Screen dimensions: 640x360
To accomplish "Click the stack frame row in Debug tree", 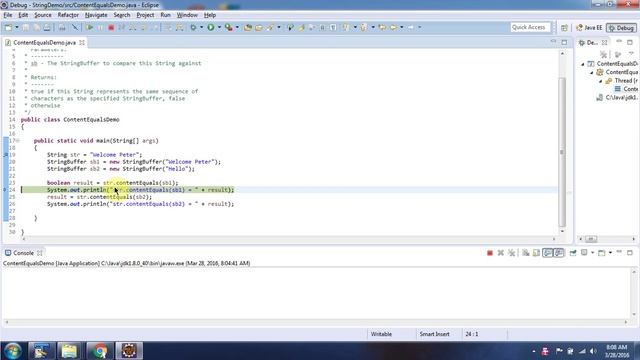I will pyautogui.click(x=627, y=89).
